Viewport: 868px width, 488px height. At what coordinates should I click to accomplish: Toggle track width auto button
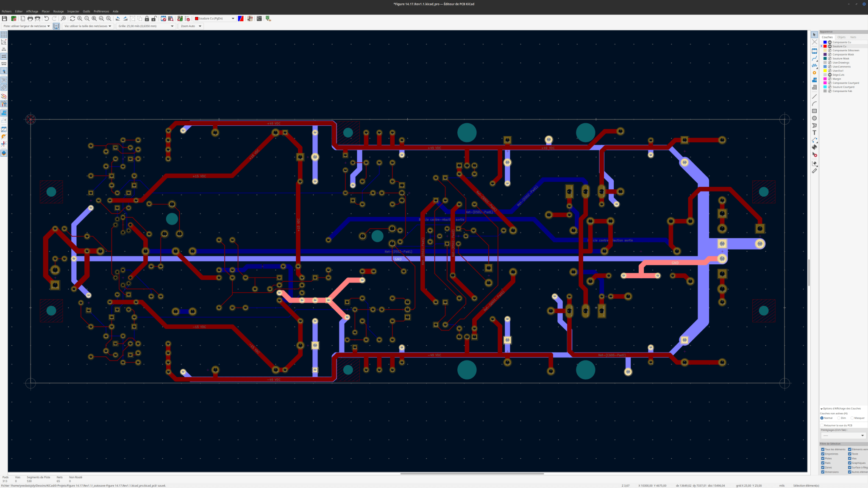point(56,26)
